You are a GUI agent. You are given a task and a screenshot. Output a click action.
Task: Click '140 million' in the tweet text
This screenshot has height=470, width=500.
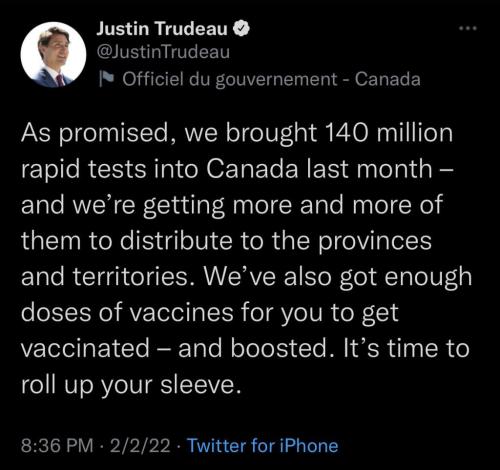click(x=388, y=133)
